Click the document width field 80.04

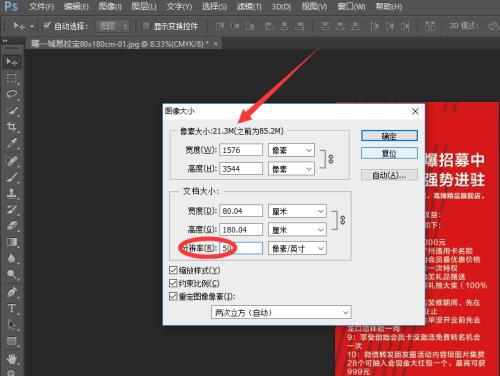(241, 211)
